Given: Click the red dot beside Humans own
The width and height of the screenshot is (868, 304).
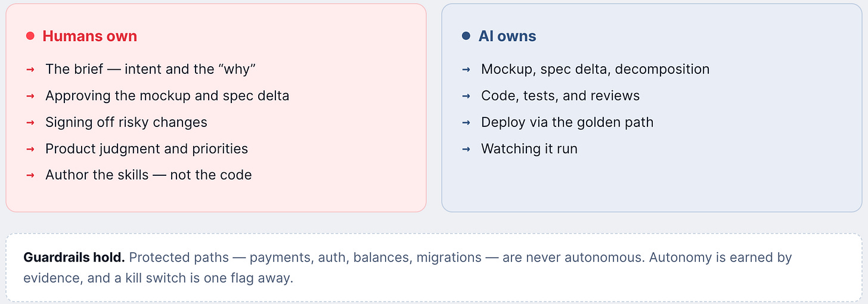Looking at the screenshot, I should pos(30,36).
